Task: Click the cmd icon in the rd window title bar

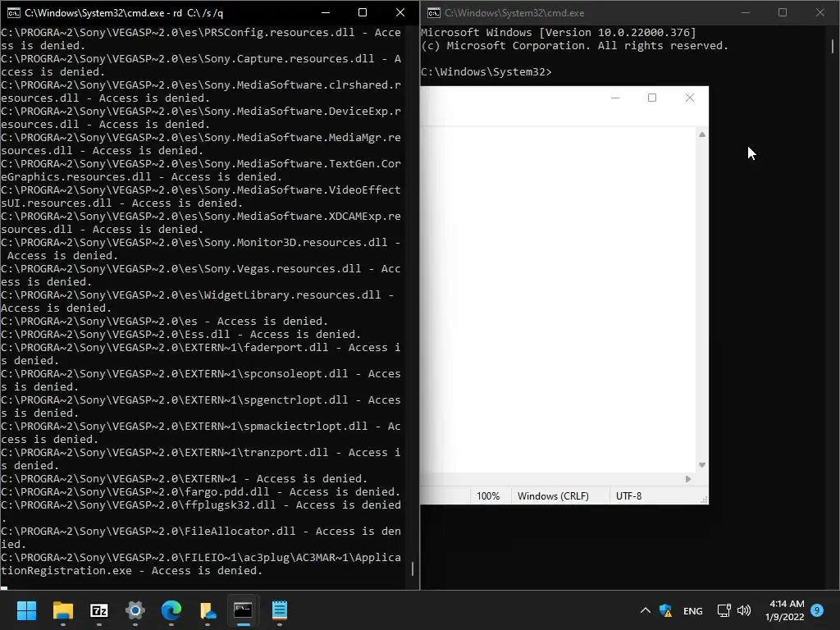Action: pyautogui.click(x=13, y=12)
